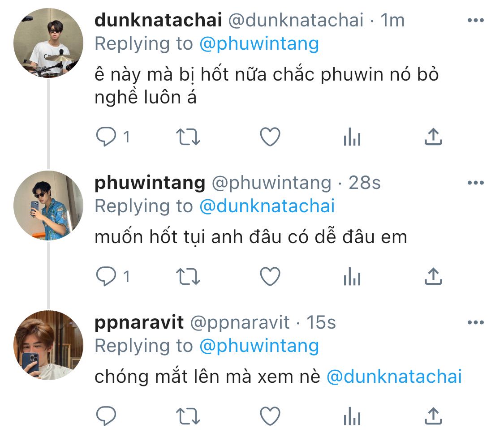Like dunknatachai's tweet
The image size is (504, 437).
270,137
